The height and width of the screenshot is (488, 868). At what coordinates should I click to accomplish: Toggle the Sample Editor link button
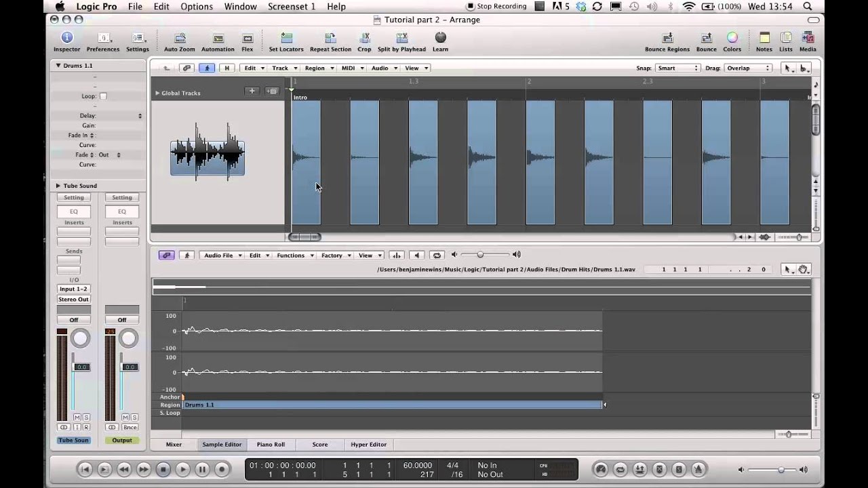tap(166, 256)
